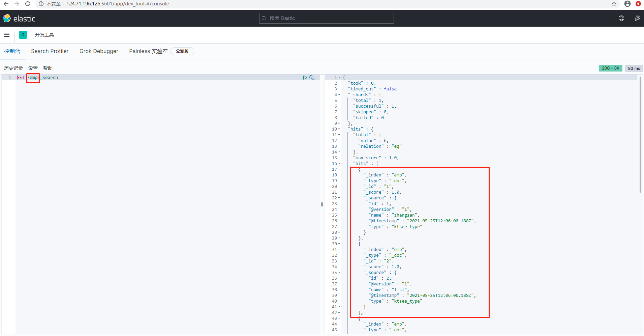Switch to the Search Profiler tab
Viewport: 644px width, 336px height.
(50, 51)
